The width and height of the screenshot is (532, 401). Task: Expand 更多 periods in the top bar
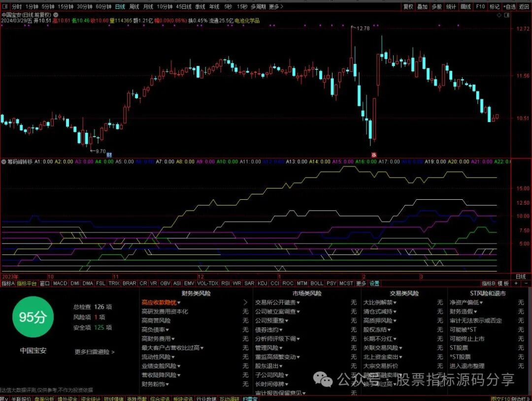pos(276,6)
